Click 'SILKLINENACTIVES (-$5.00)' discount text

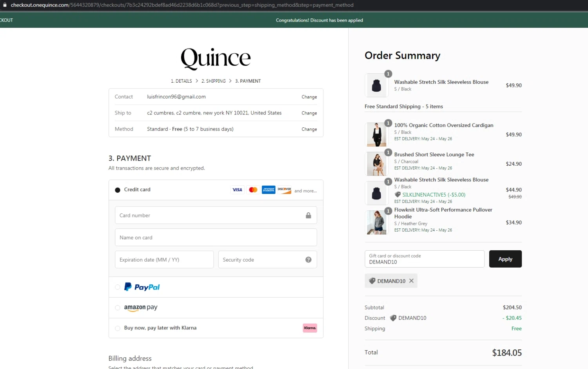(434, 195)
